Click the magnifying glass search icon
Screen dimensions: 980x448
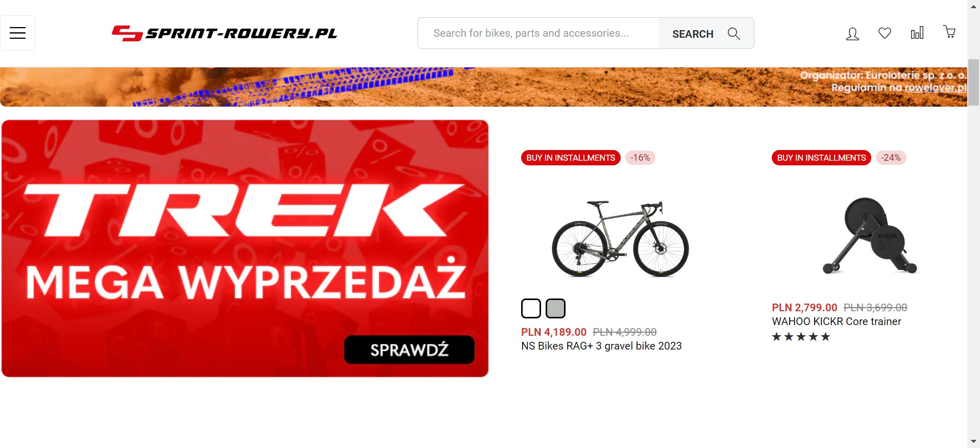point(733,34)
